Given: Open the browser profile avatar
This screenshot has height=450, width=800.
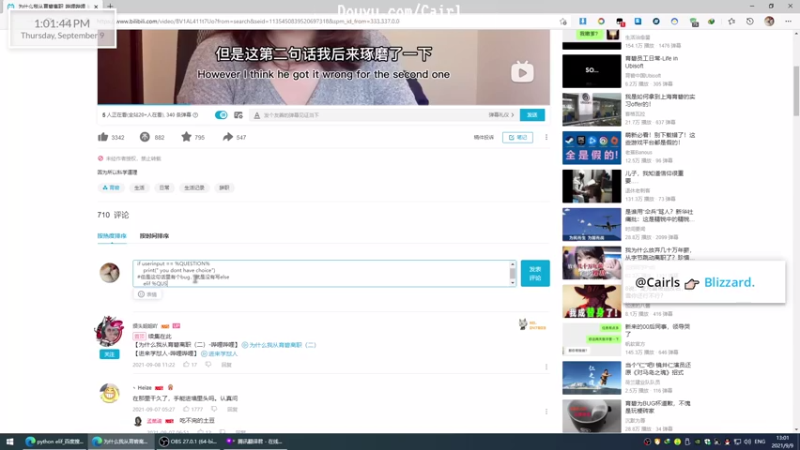Looking at the screenshot, I should coord(769,21).
